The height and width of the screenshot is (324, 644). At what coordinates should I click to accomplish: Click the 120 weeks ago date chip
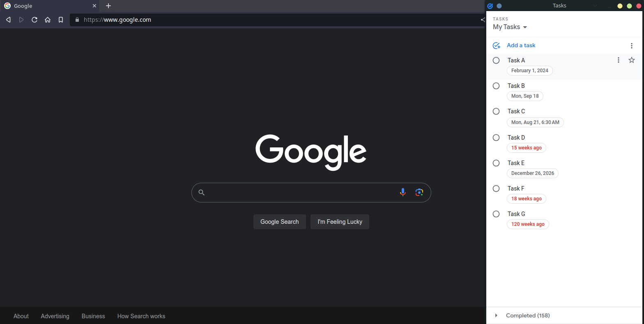click(528, 224)
